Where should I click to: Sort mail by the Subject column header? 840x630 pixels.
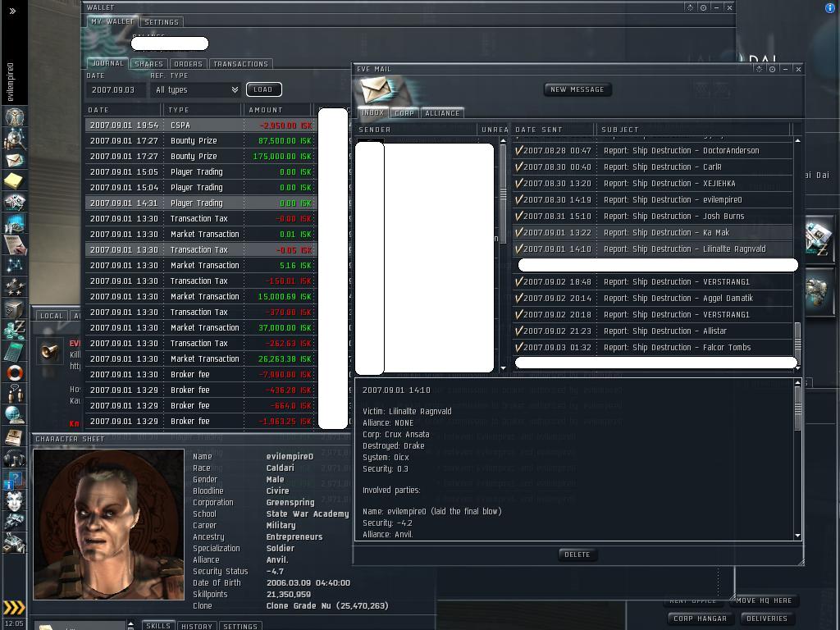click(694, 130)
